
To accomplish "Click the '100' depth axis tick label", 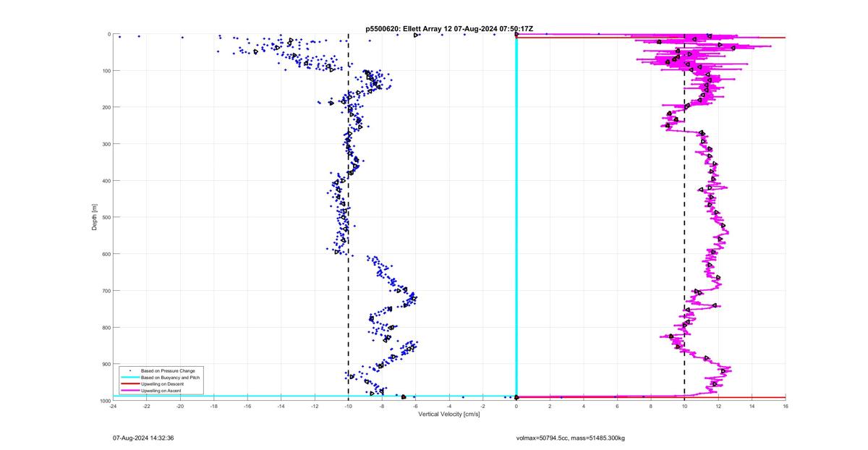I will coord(106,71).
